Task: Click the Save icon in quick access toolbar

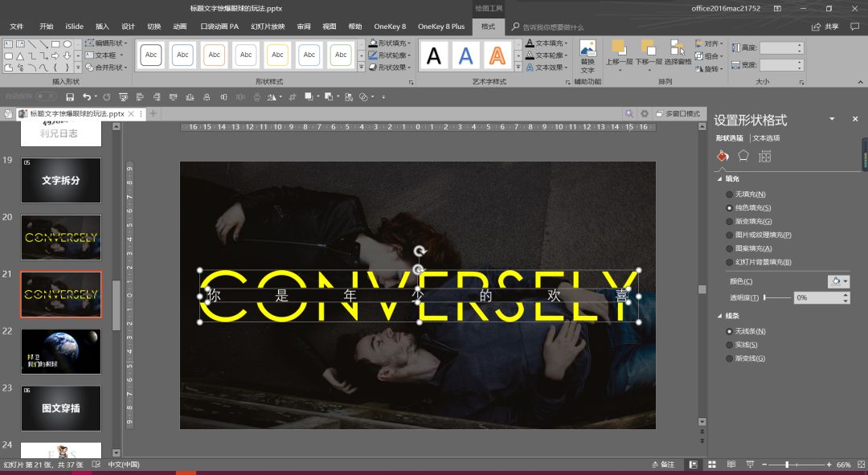Action: click(70, 97)
